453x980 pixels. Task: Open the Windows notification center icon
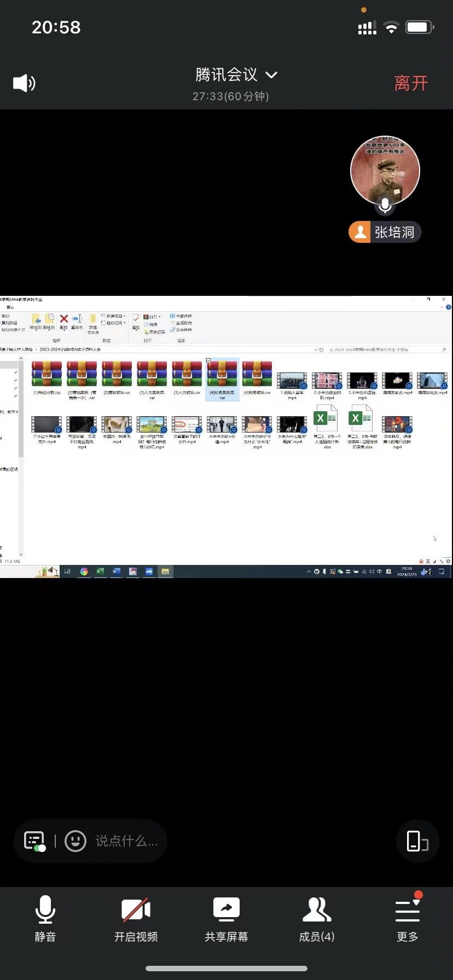point(442,571)
